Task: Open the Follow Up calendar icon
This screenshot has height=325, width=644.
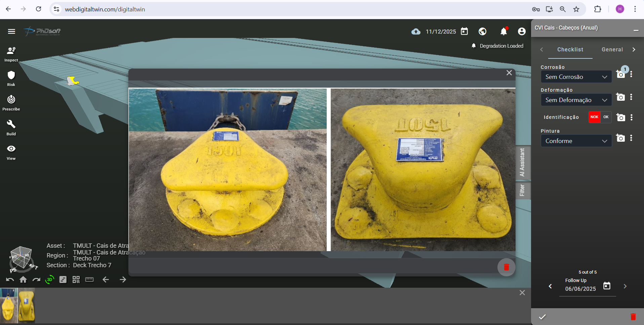Action: [607, 286]
